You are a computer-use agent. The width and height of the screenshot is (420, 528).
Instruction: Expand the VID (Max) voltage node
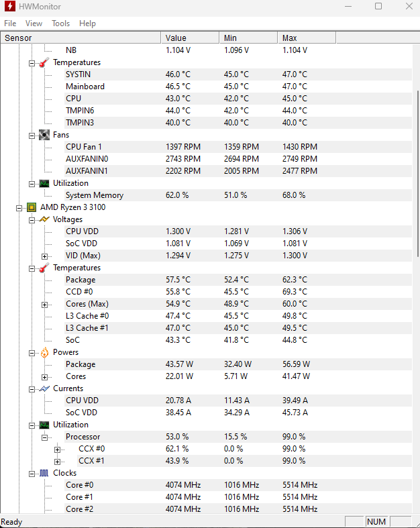44,256
